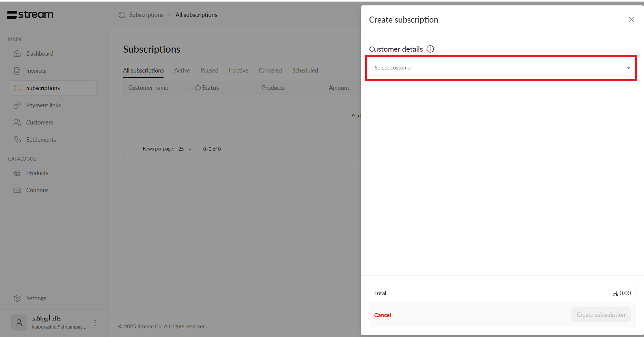Expand the Select customer dropdown
This screenshot has height=337, width=644.
tap(502, 68)
